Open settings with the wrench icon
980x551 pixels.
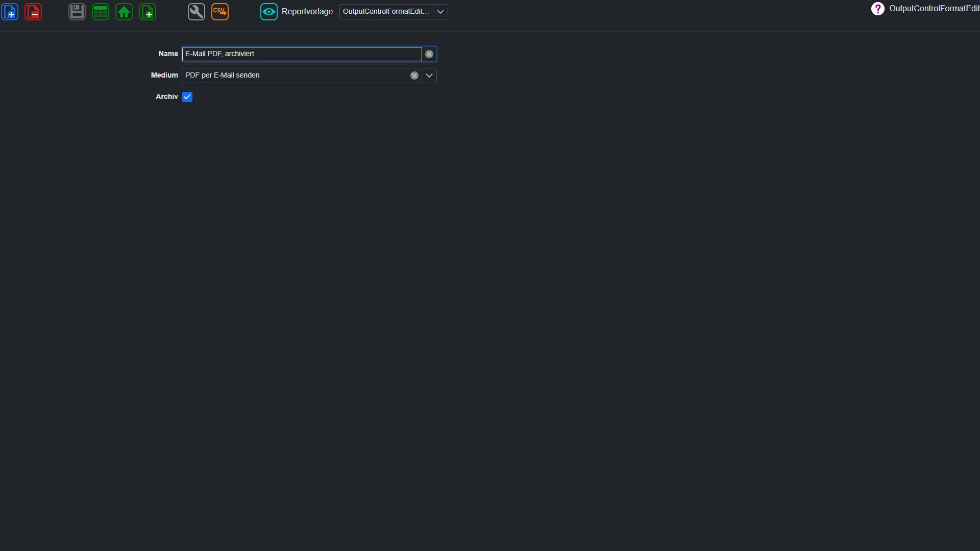pyautogui.click(x=197, y=12)
